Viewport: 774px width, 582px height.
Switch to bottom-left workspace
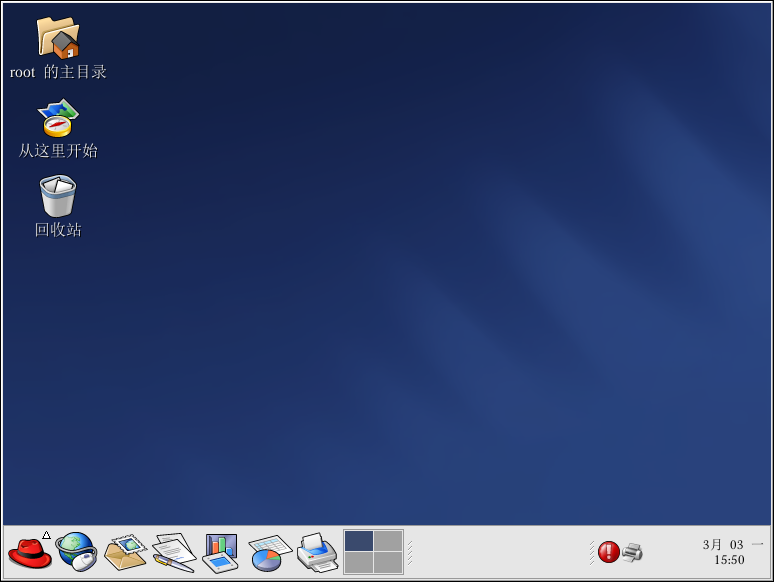359,563
